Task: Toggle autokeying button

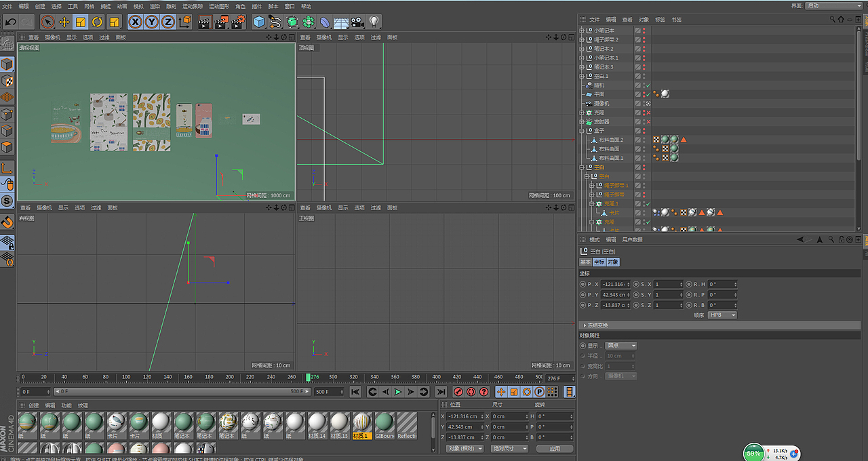Action: (471, 392)
